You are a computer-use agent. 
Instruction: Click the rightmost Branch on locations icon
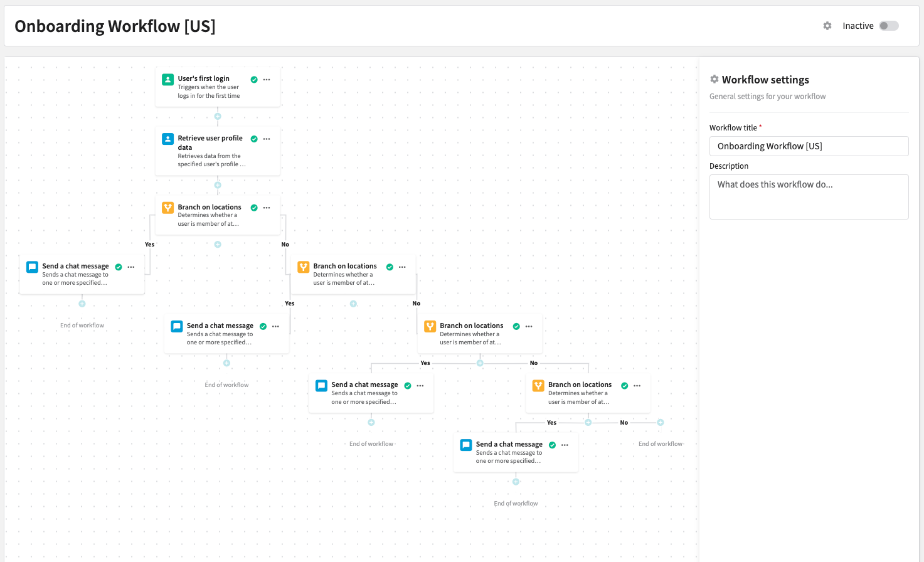click(538, 386)
